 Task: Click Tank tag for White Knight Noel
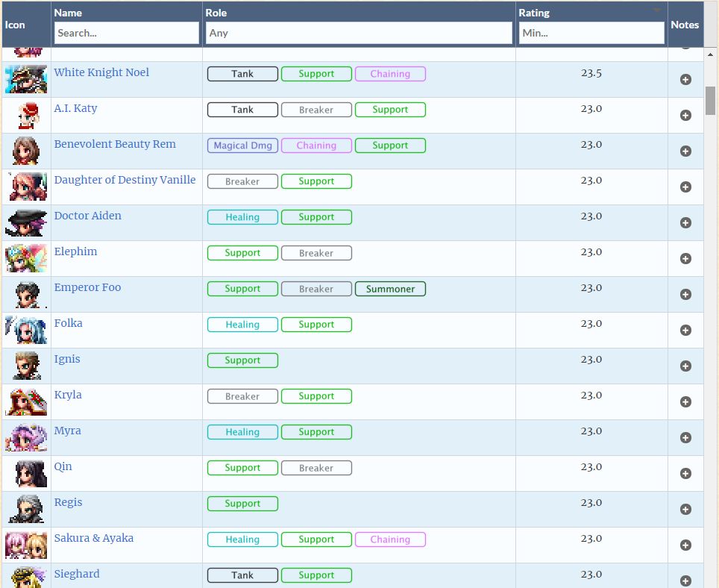[x=242, y=74]
